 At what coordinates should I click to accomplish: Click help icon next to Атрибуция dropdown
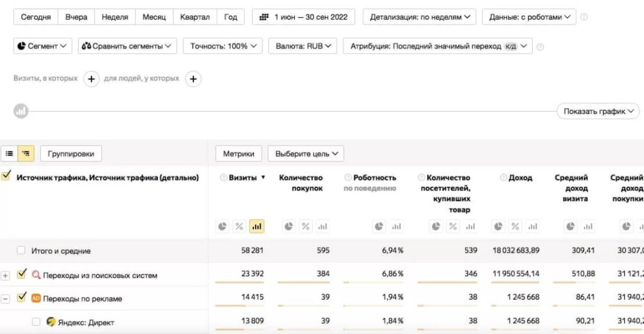[540, 47]
